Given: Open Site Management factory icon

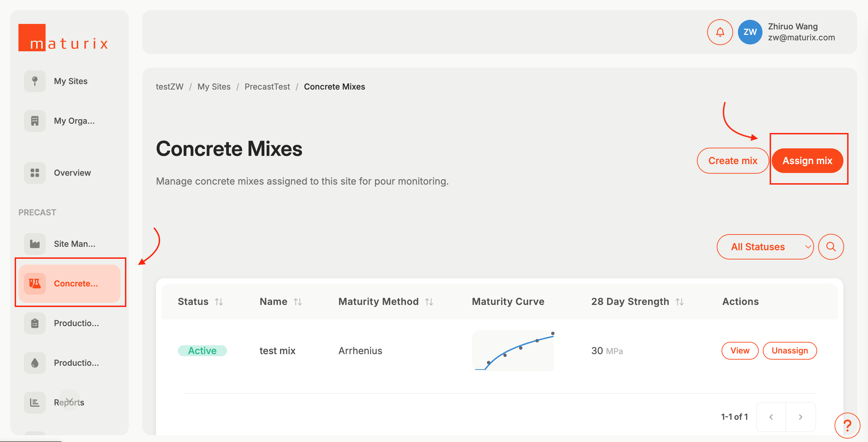Looking at the screenshot, I should [35, 244].
